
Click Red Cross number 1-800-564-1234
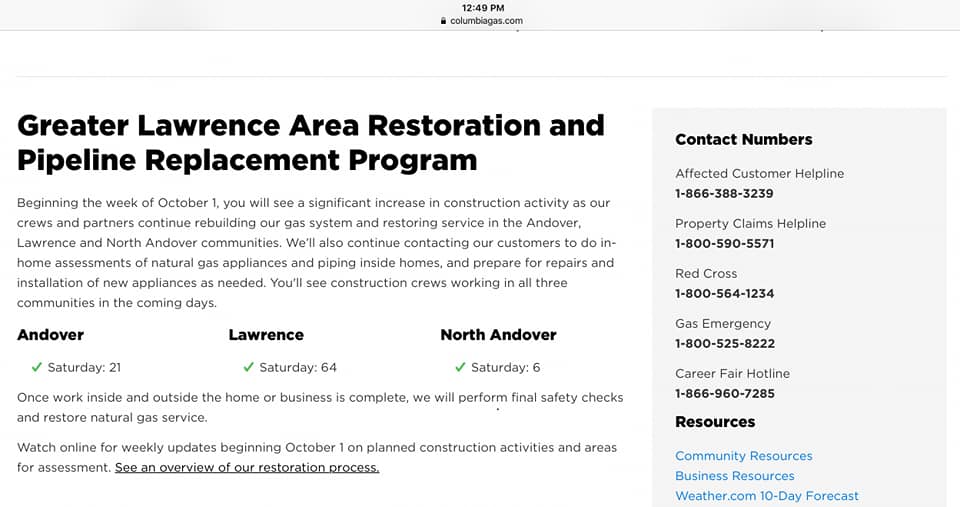[724, 294]
